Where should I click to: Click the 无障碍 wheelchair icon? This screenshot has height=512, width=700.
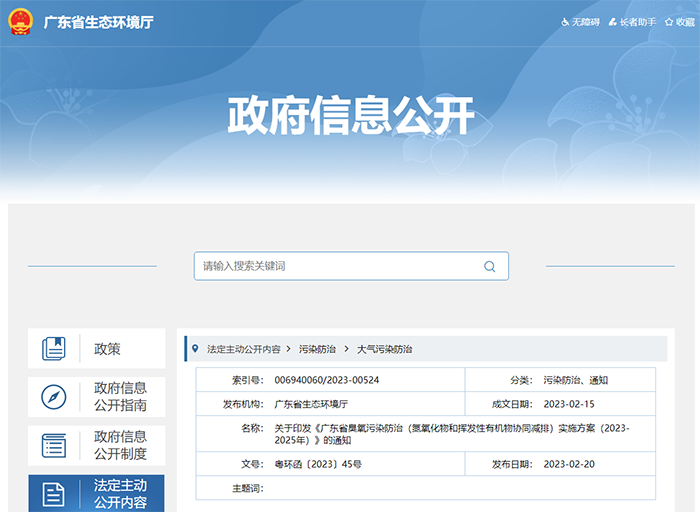pyautogui.click(x=565, y=22)
